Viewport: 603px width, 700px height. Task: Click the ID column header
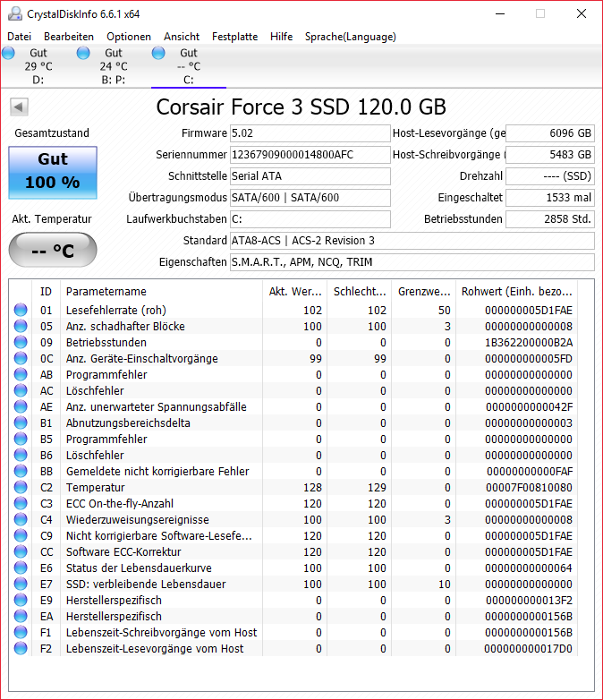(x=46, y=292)
